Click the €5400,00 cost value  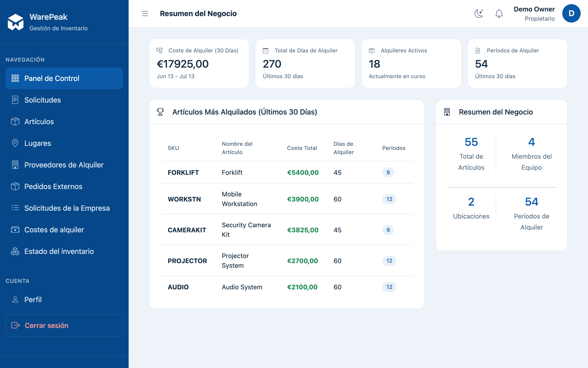[303, 172]
